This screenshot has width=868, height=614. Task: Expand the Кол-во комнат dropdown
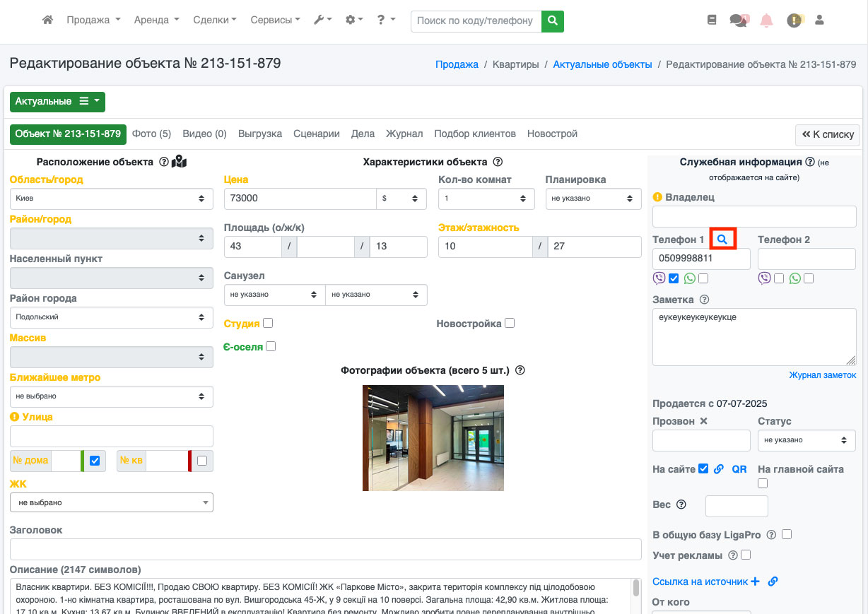click(x=486, y=199)
